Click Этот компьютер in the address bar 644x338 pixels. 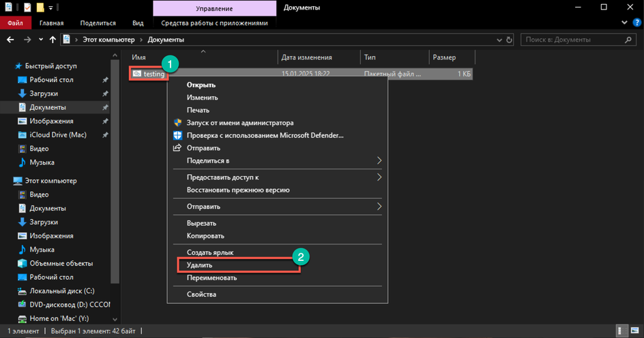click(109, 40)
